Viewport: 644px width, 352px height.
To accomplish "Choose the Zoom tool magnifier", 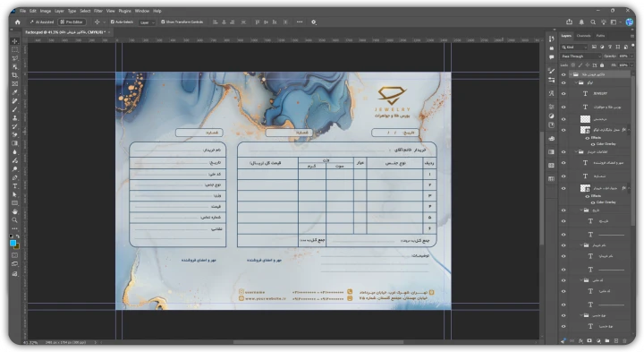I will 15,220.
